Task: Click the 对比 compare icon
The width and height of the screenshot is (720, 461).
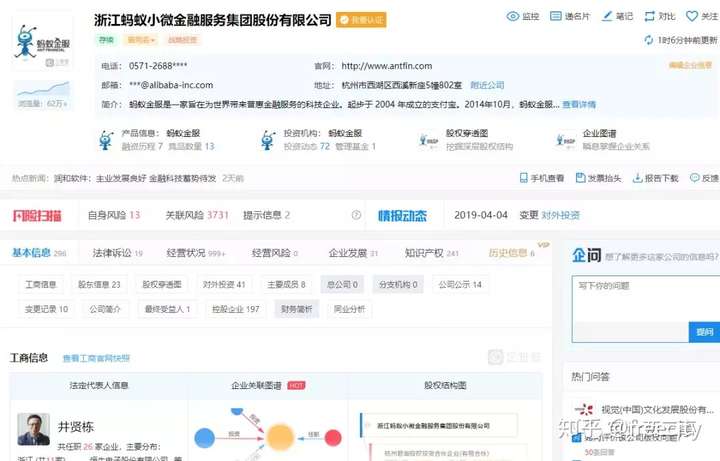Action: pyautogui.click(x=649, y=17)
